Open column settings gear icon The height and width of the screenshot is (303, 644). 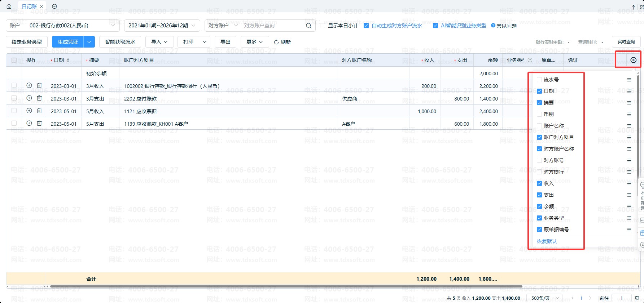click(x=633, y=60)
